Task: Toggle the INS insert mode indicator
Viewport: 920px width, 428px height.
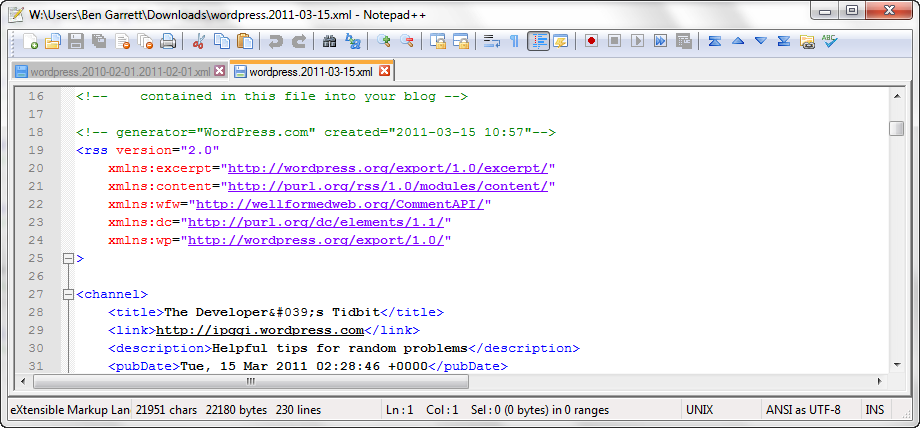Action: [874, 410]
